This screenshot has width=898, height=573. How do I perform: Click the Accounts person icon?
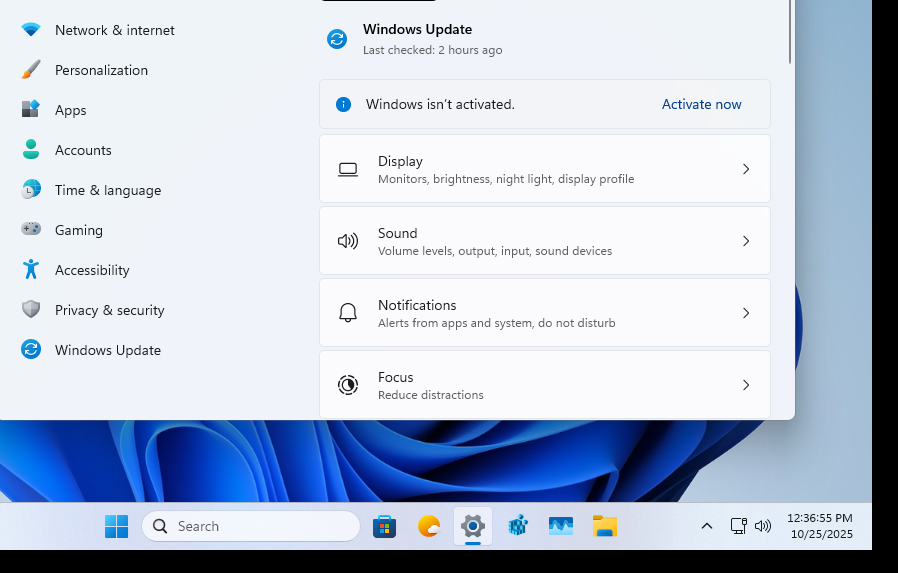click(x=31, y=149)
